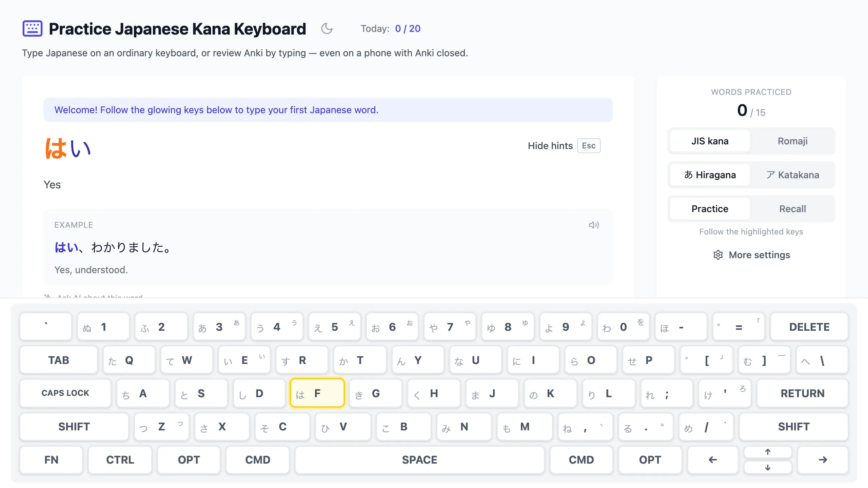Click Hide hints button
This screenshot has height=488, width=868.
[564, 146]
